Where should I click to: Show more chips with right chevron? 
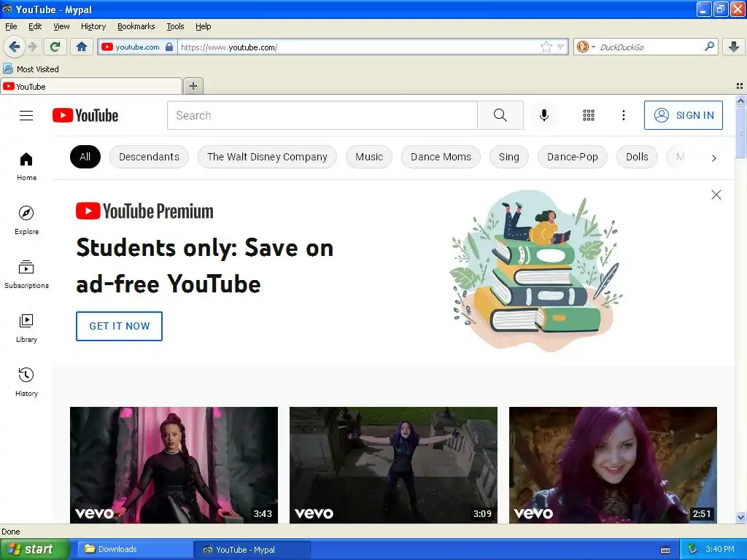pos(713,157)
